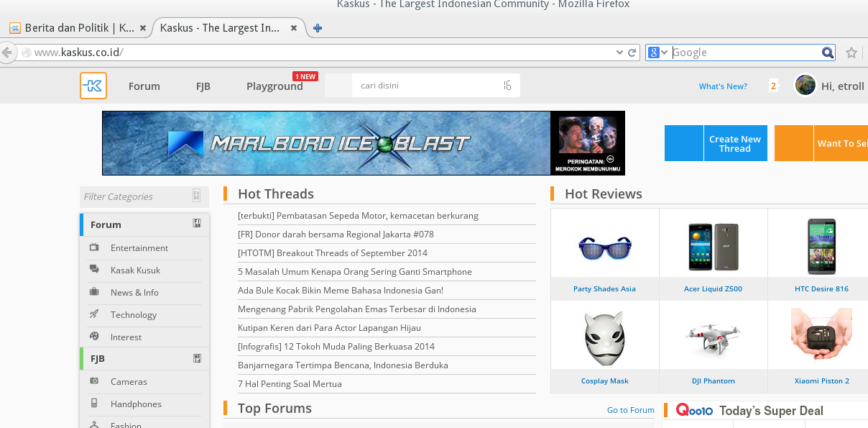The image size is (868, 428).
Task: Click the Entertainment category icon
Action: click(94, 247)
